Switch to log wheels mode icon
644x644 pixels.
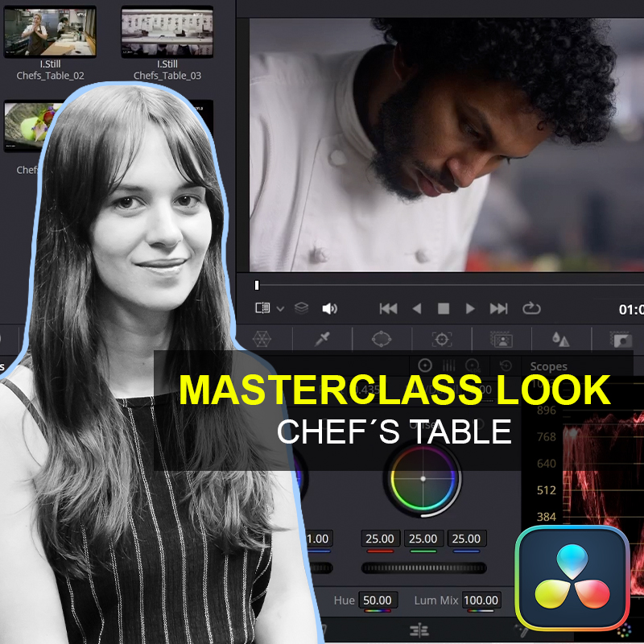coord(473,365)
